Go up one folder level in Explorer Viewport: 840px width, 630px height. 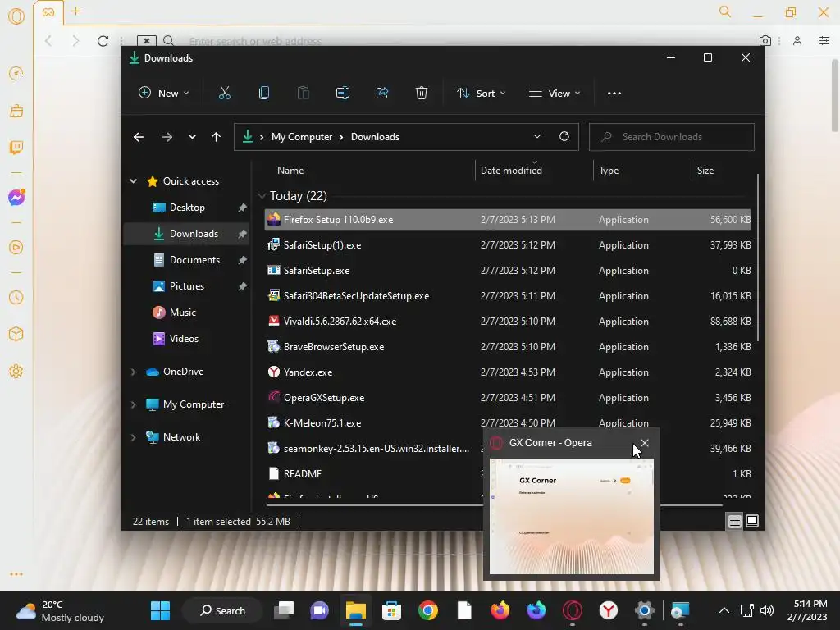pyautogui.click(x=216, y=137)
